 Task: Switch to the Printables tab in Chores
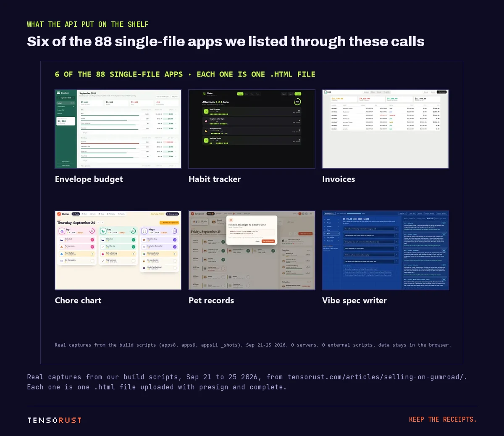[111, 214]
